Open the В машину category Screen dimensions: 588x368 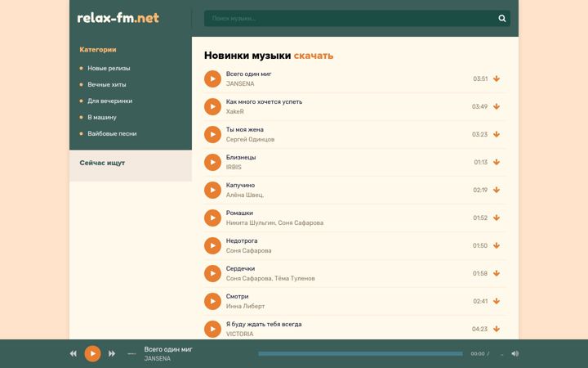(102, 117)
